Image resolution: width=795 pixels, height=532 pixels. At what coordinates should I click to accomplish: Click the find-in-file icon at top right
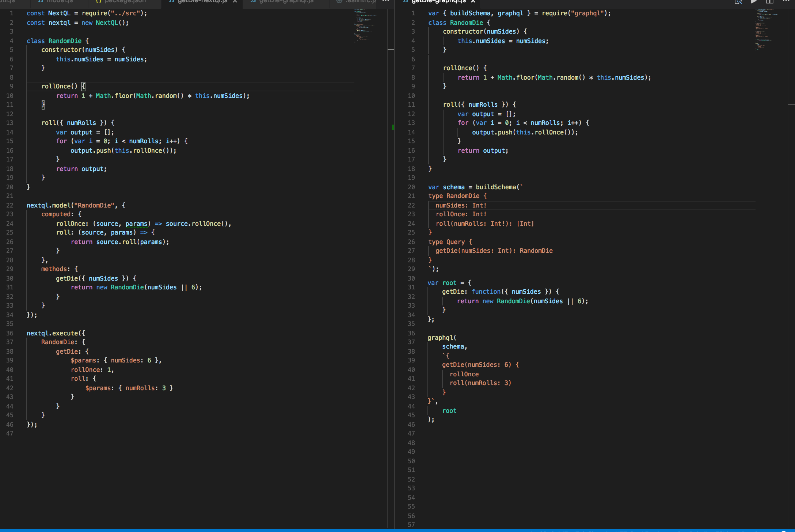(738, 2)
